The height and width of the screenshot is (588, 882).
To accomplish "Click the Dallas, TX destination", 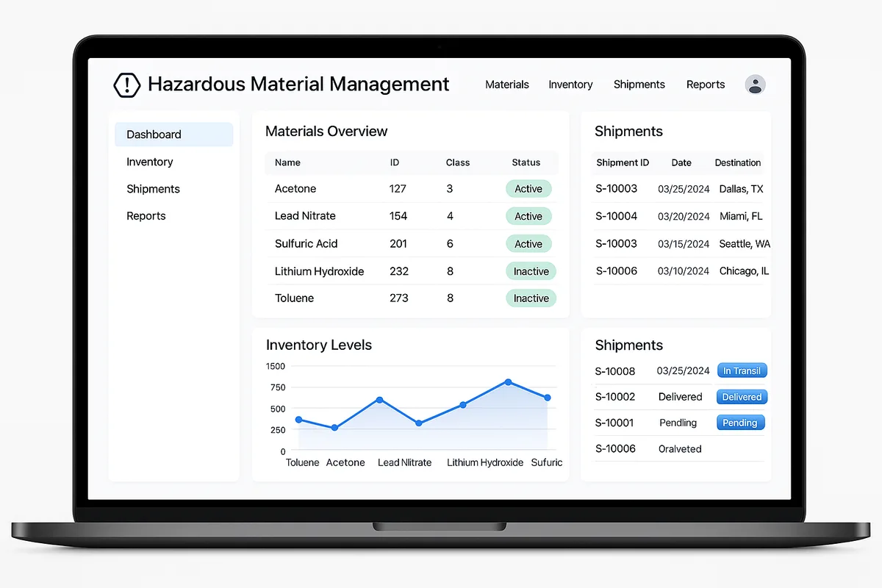I will [742, 189].
